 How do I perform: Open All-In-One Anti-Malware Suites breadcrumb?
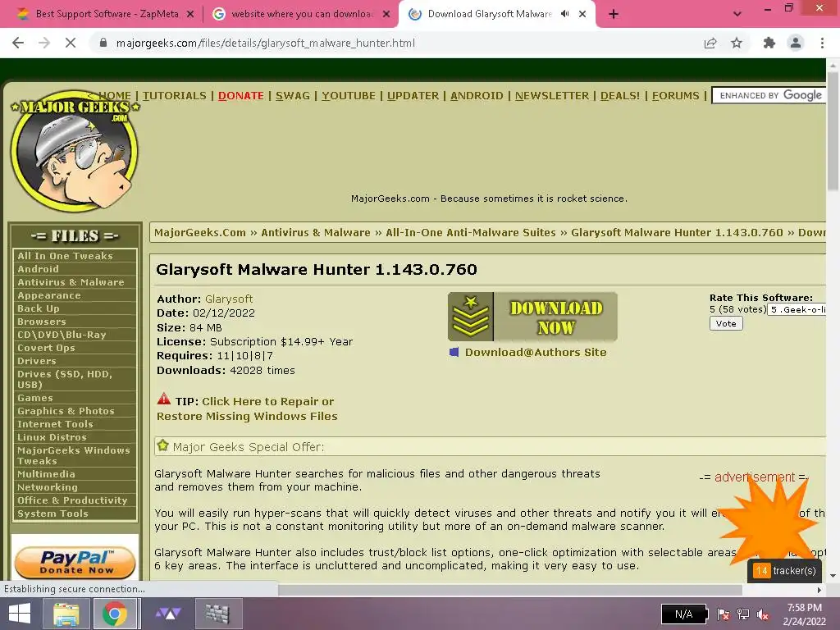[470, 232]
